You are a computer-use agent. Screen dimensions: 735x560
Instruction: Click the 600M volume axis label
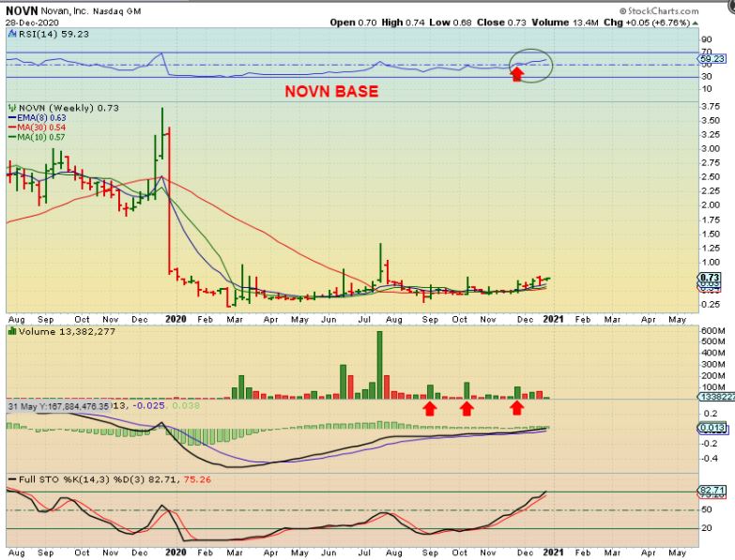point(713,331)
